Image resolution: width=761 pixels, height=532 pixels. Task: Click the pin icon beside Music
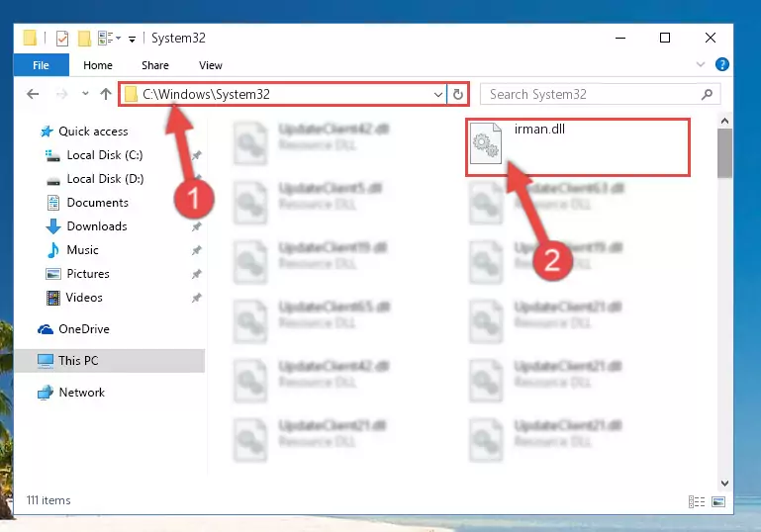pos(196,250)
